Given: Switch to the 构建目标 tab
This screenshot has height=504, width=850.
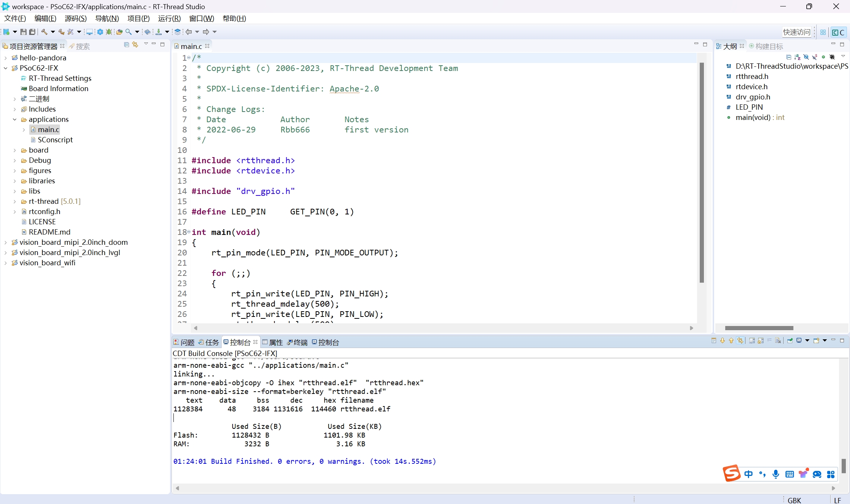Looking at the screenshot, I should [x=766, y=46].
